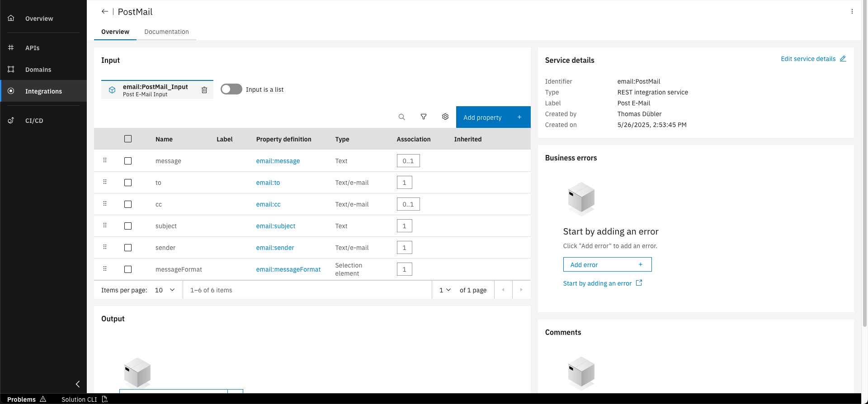This screenshot has width=868, height=404.
Task: Check the subject row checkbox
Action: pyautogui.click(x=128, y=226)
